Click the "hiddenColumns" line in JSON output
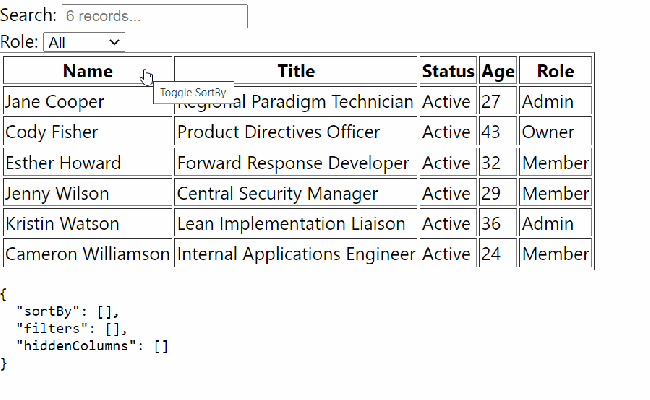The image size is (650, 400). coord(92,346)
